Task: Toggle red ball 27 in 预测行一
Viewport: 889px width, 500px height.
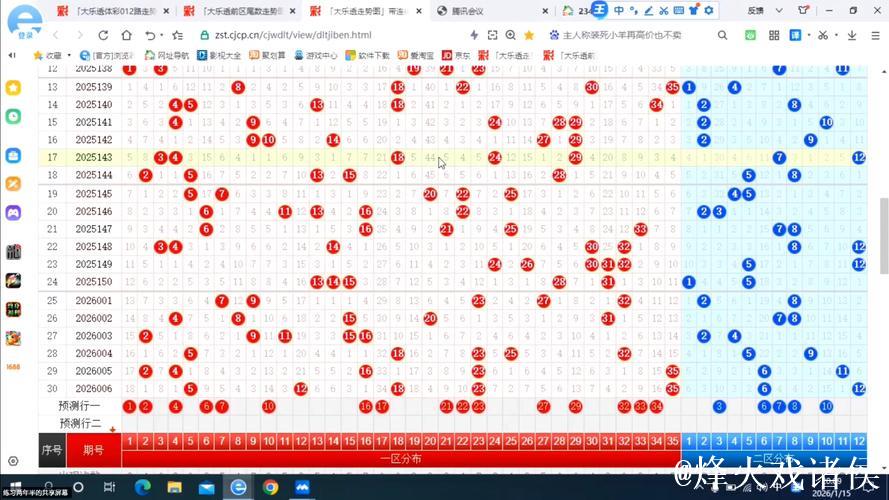Action: [x=543, y=406]
